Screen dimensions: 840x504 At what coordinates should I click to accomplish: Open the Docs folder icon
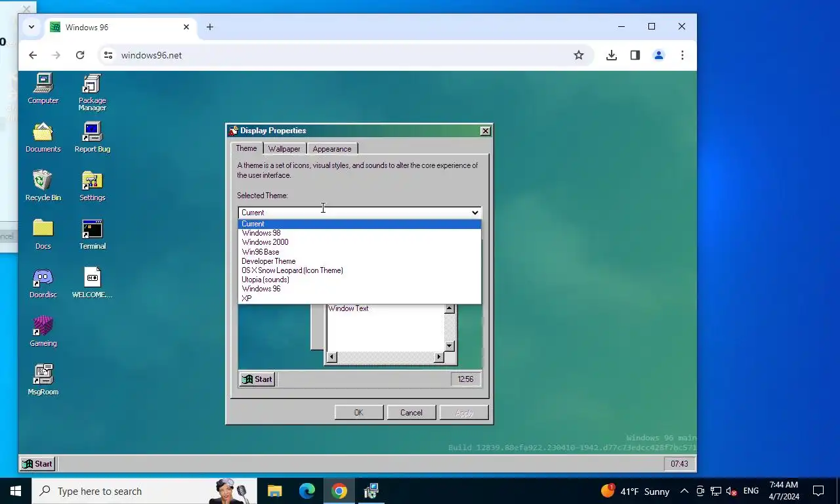43,234
